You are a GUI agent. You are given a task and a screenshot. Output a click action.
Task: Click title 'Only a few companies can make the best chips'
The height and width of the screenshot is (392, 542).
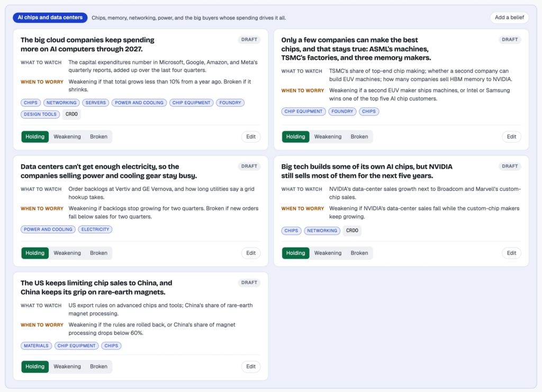click(356, 49)
